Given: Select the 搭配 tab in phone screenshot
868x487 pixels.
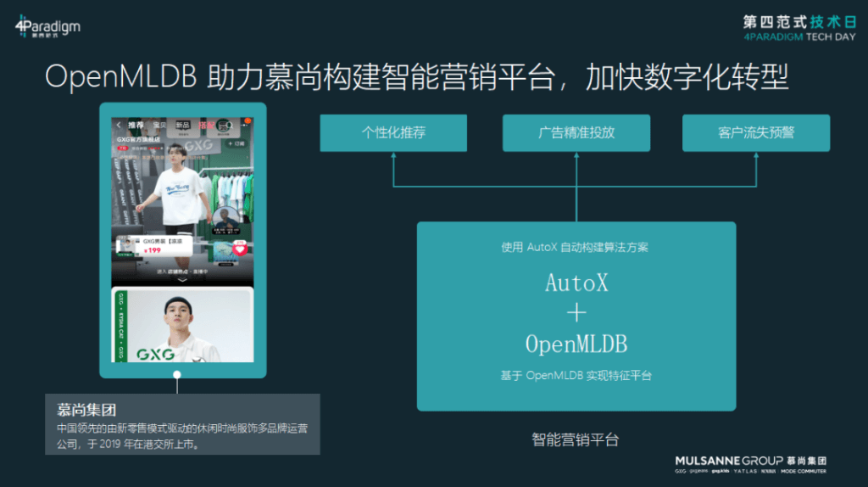Looking at the screenshot, I should pos(206,126).
